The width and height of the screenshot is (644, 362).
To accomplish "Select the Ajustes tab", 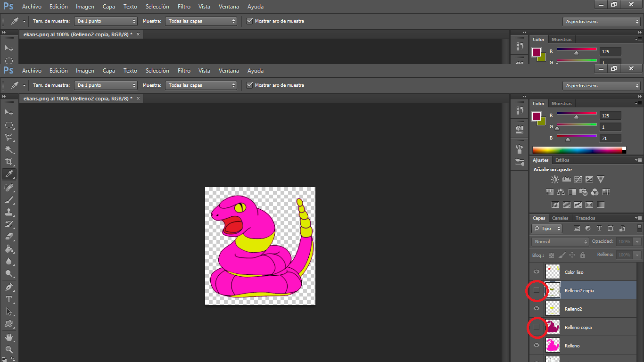I will pos(541,160).
